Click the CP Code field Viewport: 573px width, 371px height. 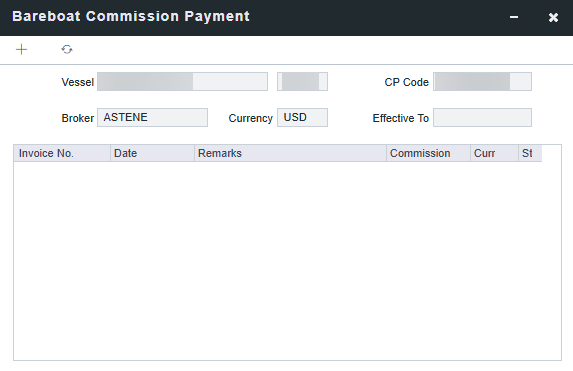[x=482, y=82]
